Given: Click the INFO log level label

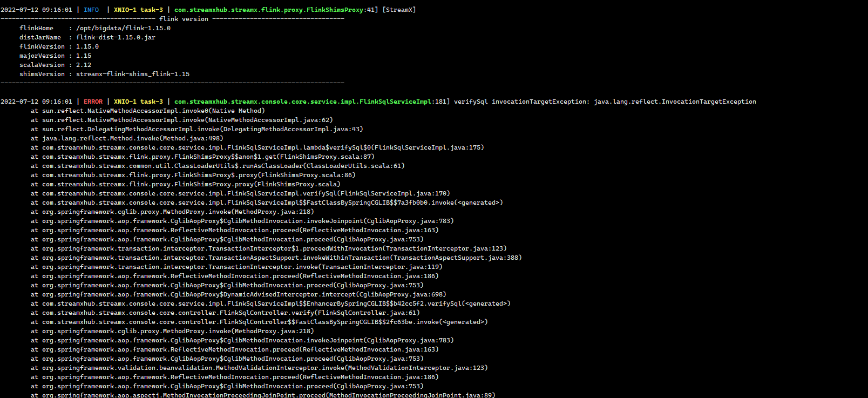Looking at the screenshot, I should [x=91, y=10].
